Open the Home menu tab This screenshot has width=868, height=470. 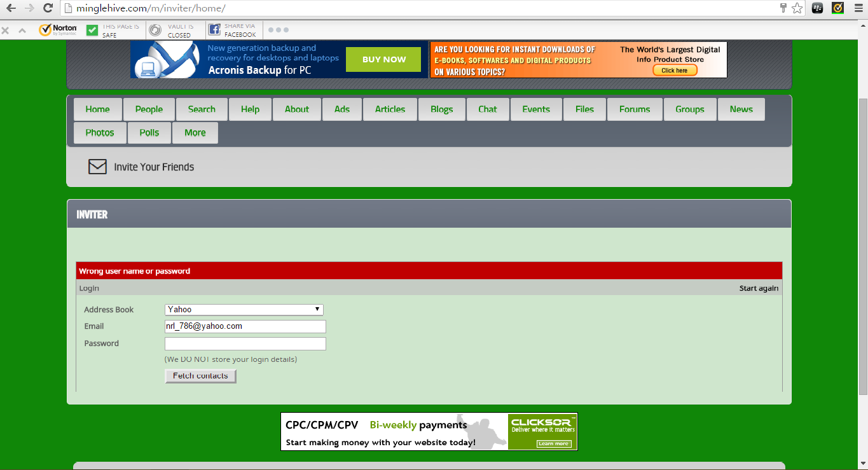tap(97, 109)
